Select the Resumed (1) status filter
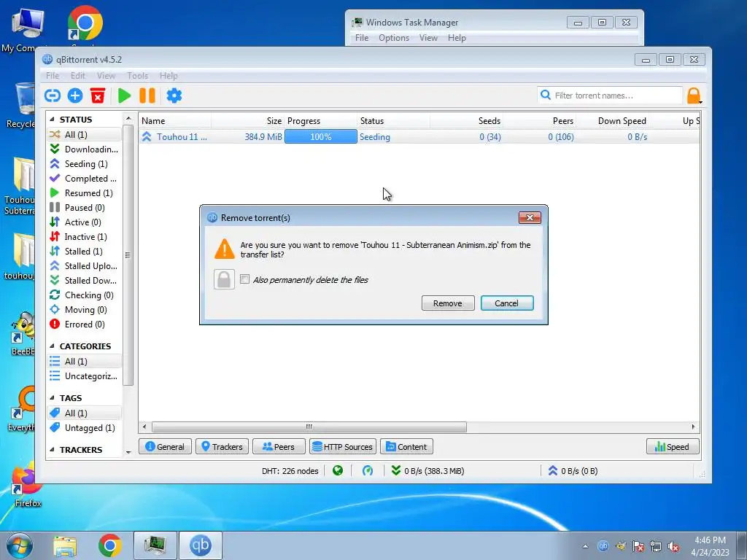The width and height of the screenshot is (747, 560). click(x=85, y=192)
